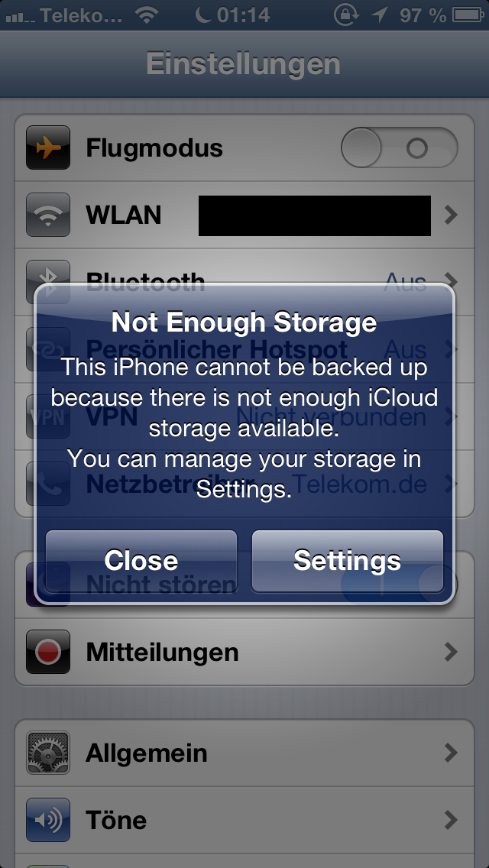The image size is (489, 868).
Task: Expand Töne with its chevron
Action: pos(452,820)
